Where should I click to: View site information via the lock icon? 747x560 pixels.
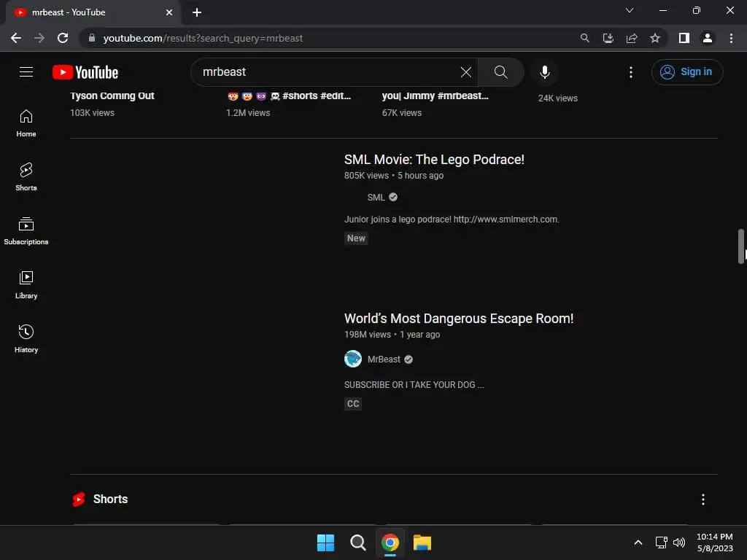pos(92,38)
